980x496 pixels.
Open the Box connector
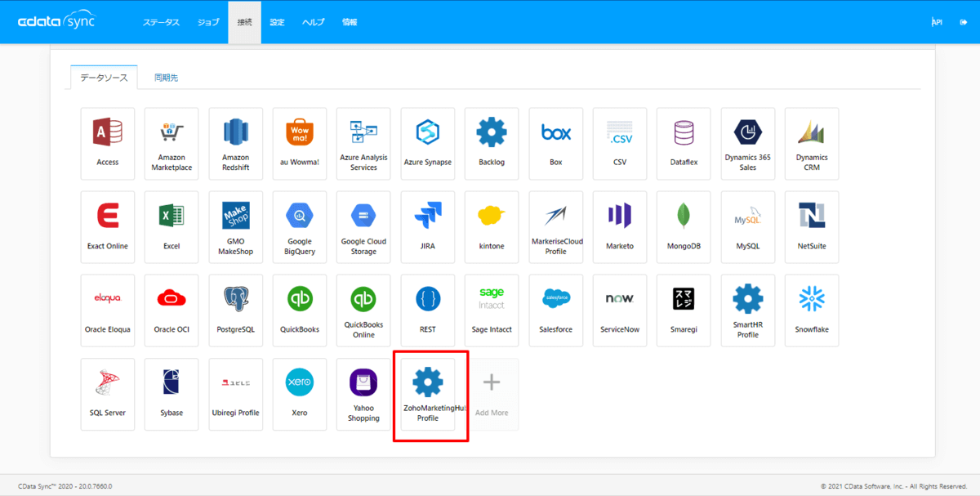[x=556, y=144]
